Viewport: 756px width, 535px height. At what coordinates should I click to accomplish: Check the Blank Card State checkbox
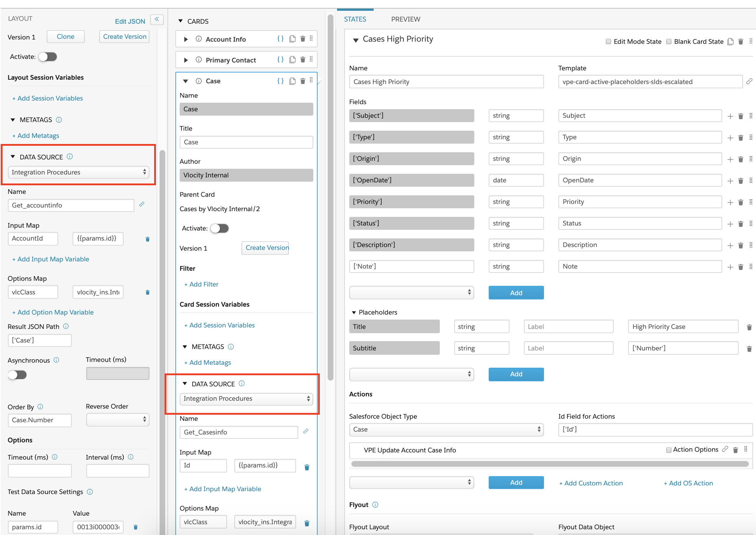[669, 42]
